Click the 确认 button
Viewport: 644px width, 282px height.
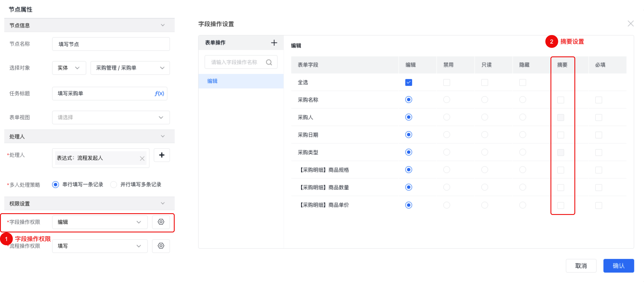click(619, 266)
